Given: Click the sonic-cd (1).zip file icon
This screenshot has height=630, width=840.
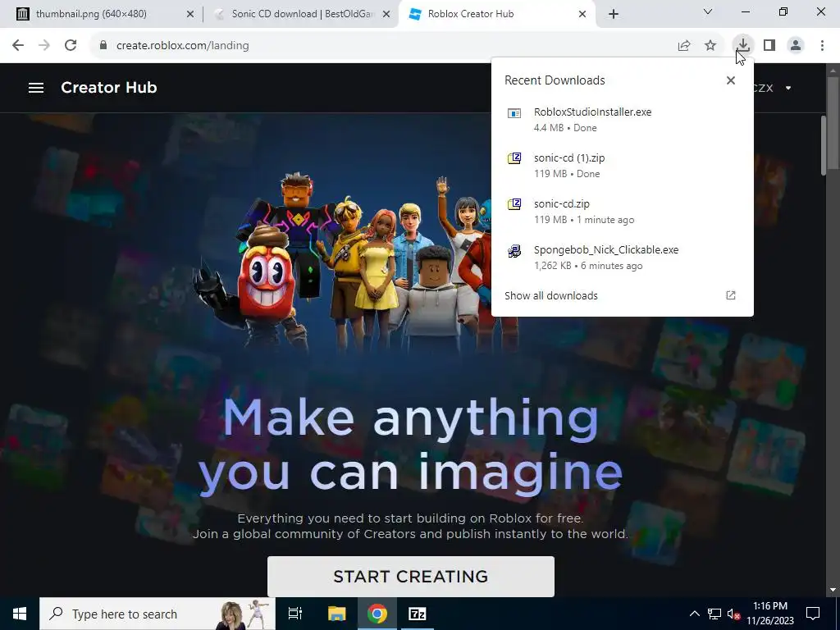Looking at the screenshot, I should [x=514, y=158].
